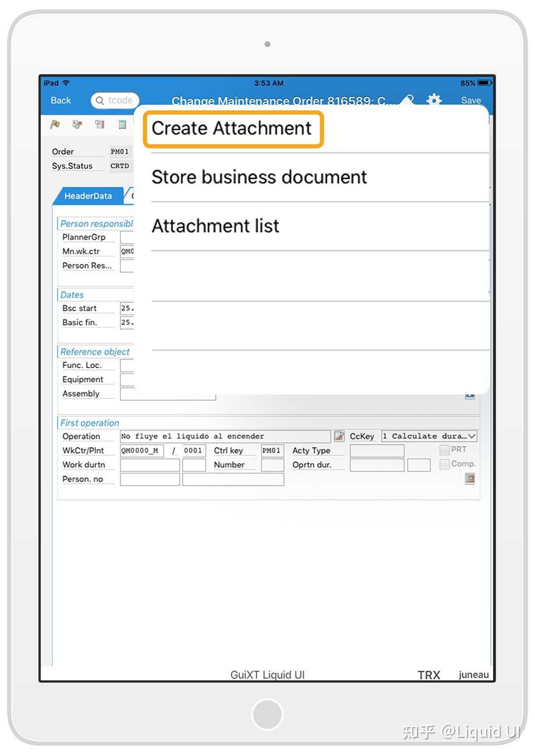Click the calculator icon in the toolbar
The image size is (535, 756).
click(x=122, y=124)
